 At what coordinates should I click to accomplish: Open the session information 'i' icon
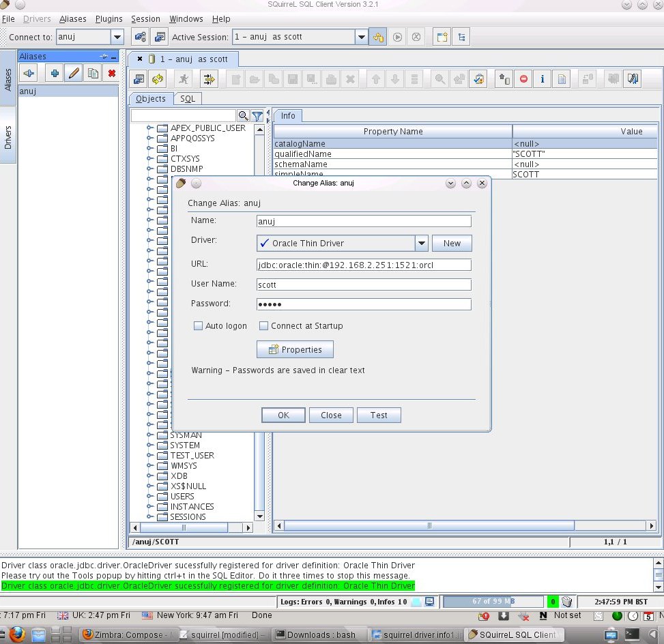click(x=542, y=79)
